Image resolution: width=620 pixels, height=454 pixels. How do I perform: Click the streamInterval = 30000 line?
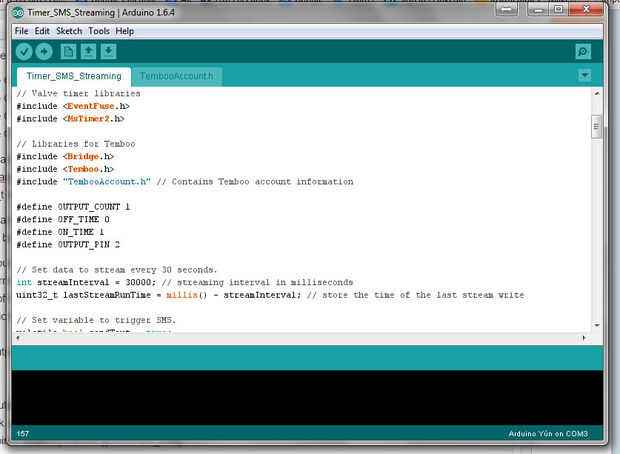click(x=185, y=282)
